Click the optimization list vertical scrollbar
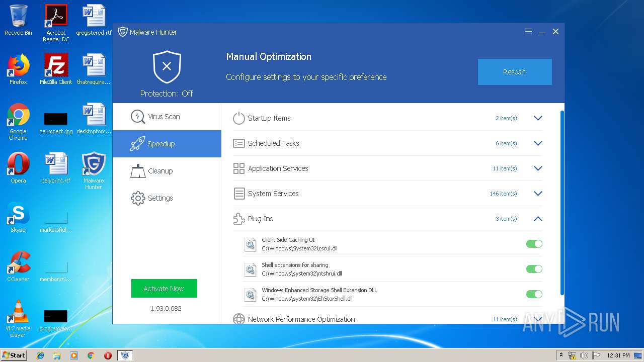Viewport: 644px width, 362px height. (x=562, y=204)
